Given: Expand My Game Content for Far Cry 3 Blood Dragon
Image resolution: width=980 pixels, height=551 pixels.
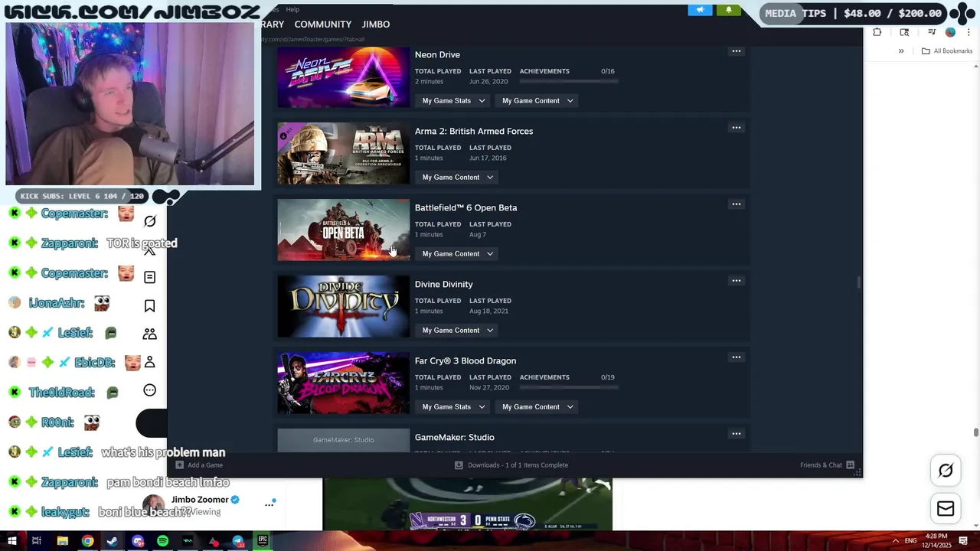Looking at the screenshot, I should [x=537, y=406].
